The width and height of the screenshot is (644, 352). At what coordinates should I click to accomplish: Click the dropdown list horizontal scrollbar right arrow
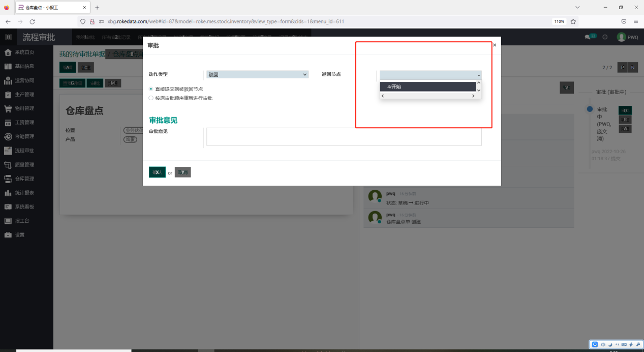pyautogui.click(x=473, y=96)
